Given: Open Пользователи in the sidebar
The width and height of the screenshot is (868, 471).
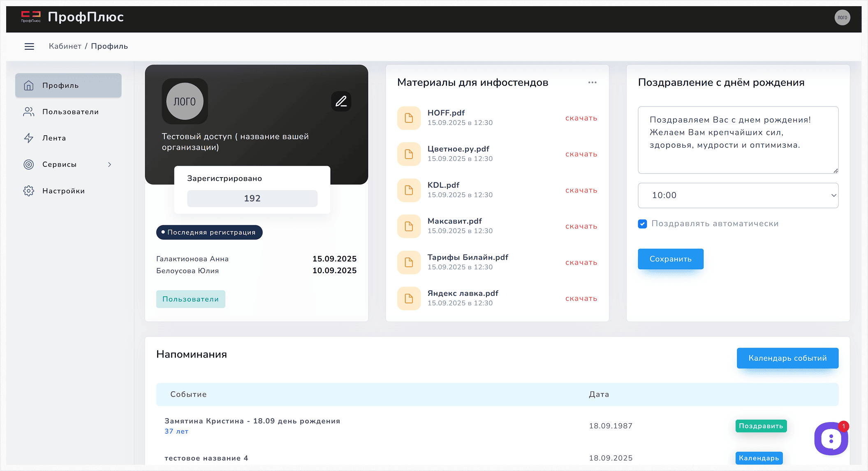Looking at the screenshot, I should pyautogui.click(x=70, y=112).
